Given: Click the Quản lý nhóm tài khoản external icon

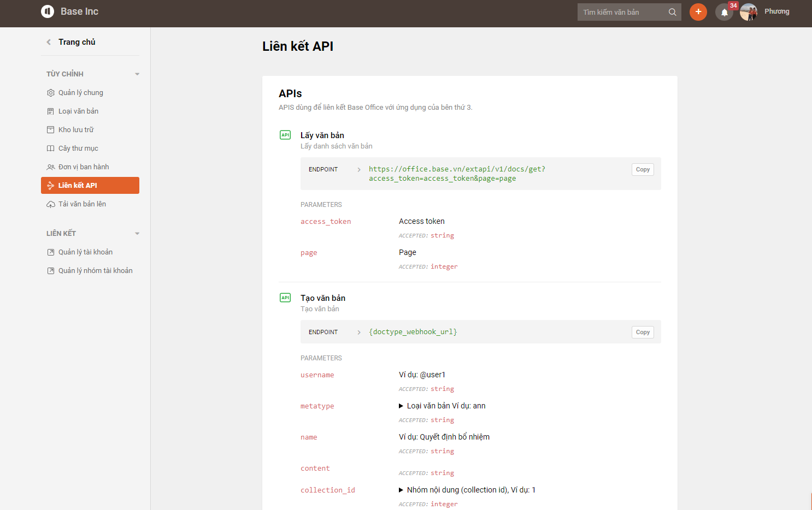Looking at the screenshot, I should coord(51,271).
